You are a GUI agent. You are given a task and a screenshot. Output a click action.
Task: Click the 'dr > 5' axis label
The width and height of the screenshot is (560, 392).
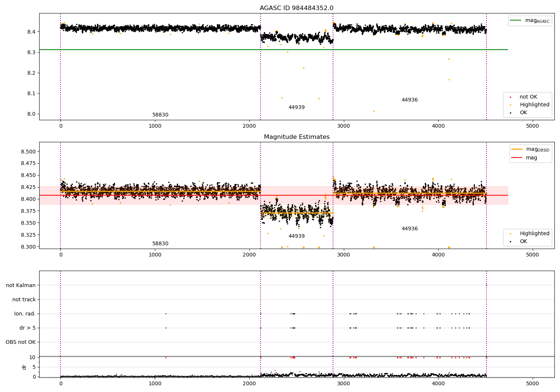coord(28,328)
